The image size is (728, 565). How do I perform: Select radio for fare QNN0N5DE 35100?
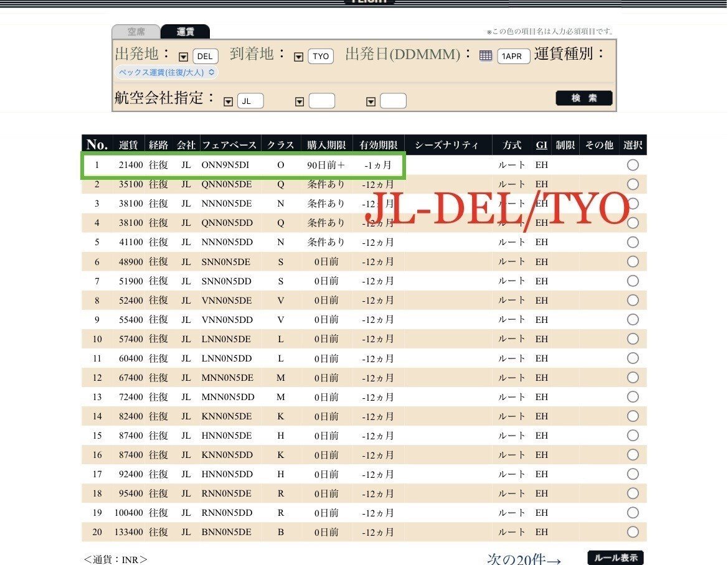click(632, 184)
